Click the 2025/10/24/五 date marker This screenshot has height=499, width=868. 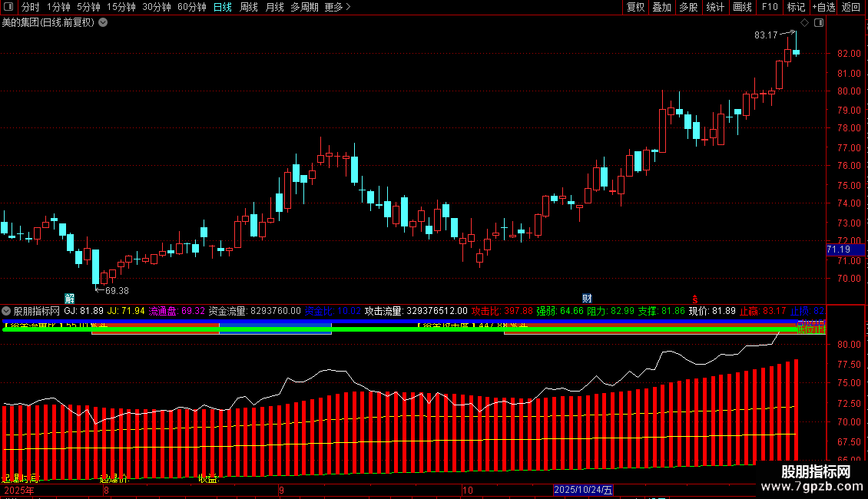tap(584, 490)
